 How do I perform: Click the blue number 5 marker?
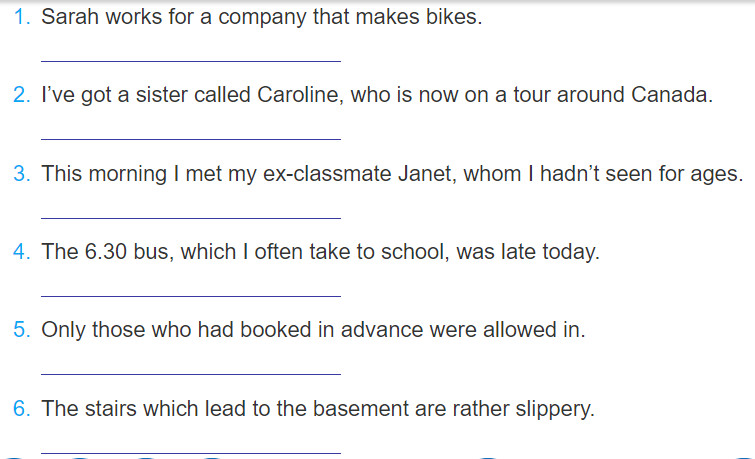pos(22,330)
